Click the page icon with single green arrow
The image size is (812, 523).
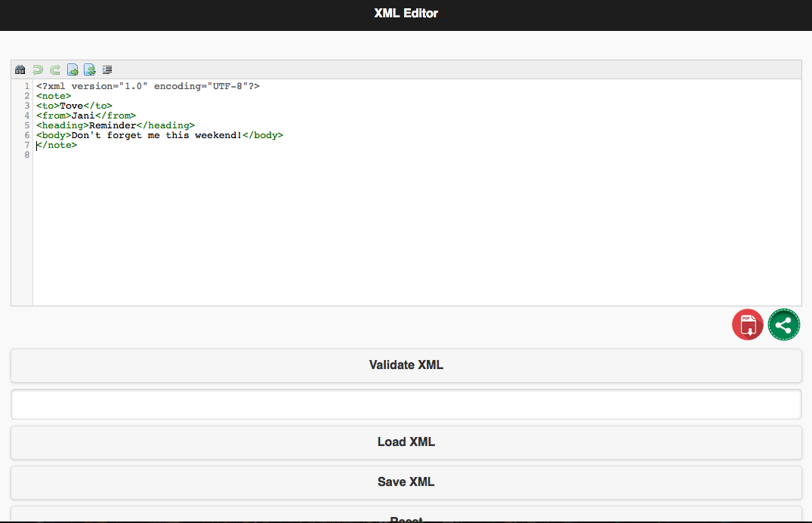click(x=73, y=70)
